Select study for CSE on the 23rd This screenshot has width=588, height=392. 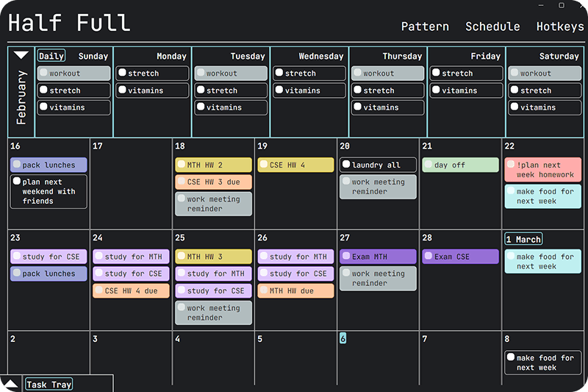click(x=49, y=257)
